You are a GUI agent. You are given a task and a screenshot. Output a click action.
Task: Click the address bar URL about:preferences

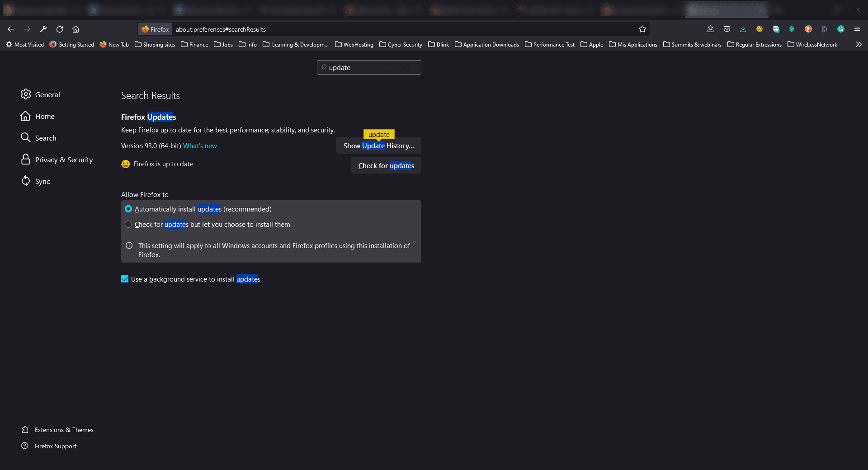click(x=221, y=29)
